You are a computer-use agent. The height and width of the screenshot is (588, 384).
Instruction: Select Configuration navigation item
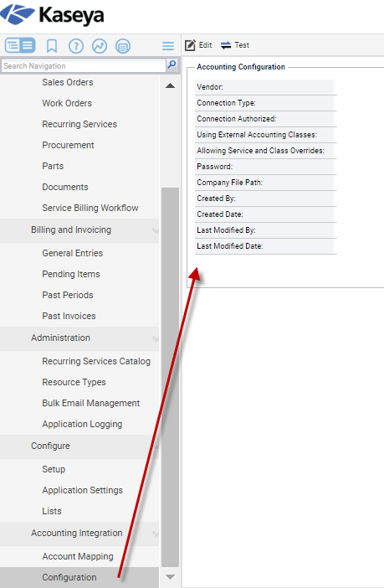[x=69, y=577]
